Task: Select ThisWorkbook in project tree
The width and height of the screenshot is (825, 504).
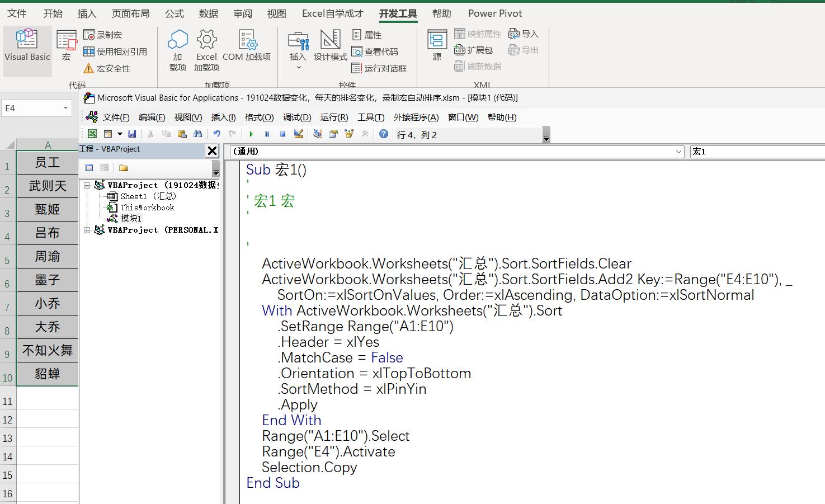Action: (147, 208)
